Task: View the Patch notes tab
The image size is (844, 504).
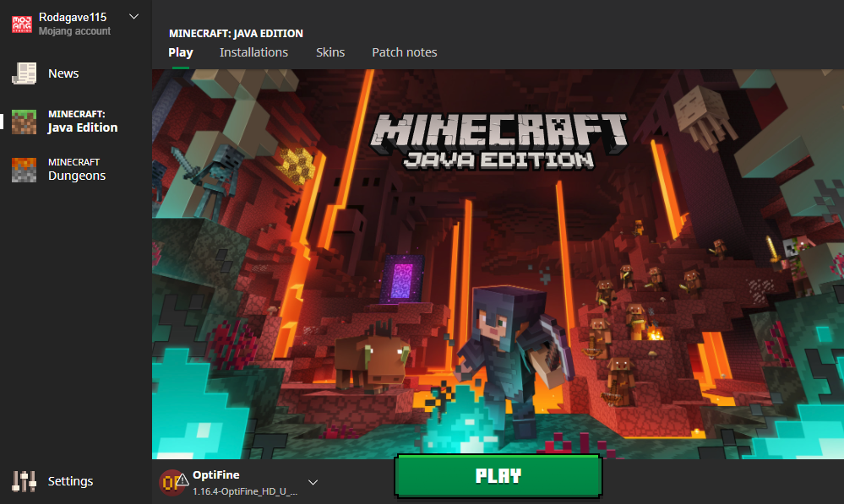Action: 405,52
